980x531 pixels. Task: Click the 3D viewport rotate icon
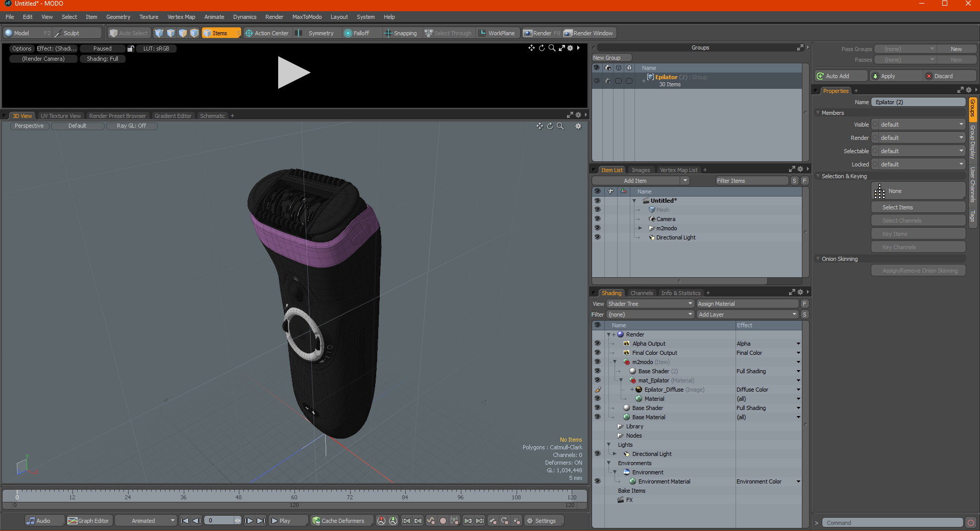point(550,126)
